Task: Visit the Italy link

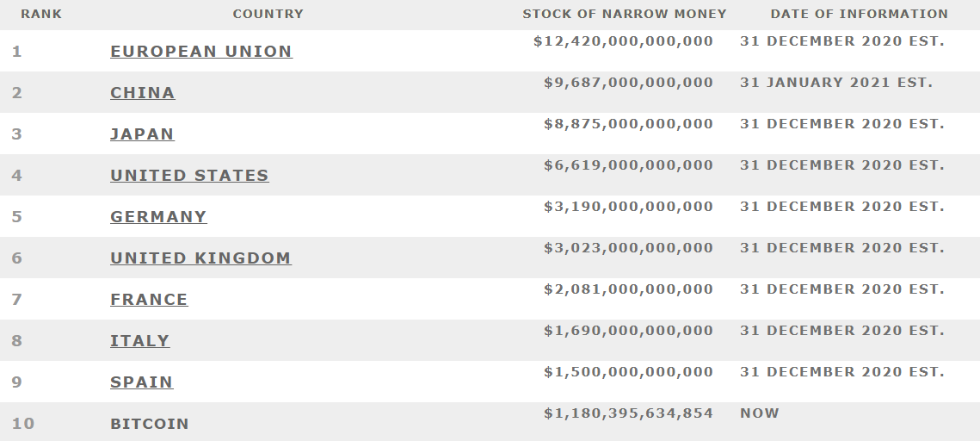Action: pyautogui.click(x=139, y=341)
